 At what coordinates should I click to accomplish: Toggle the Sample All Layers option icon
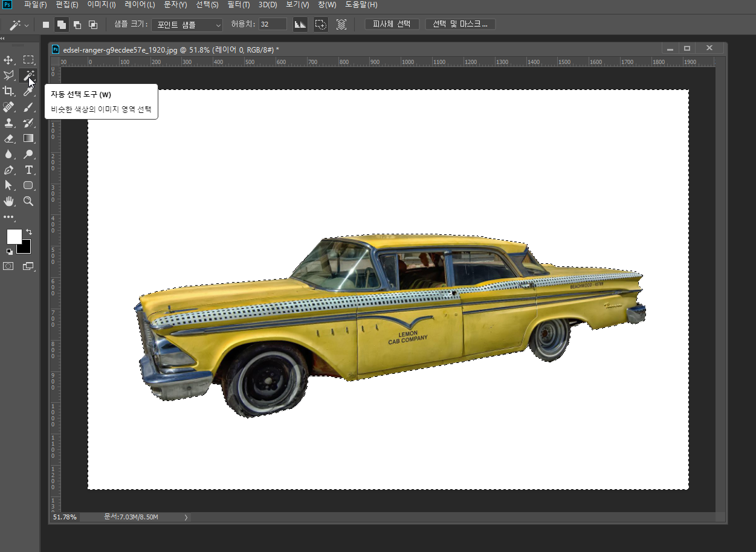coord(341,25)
